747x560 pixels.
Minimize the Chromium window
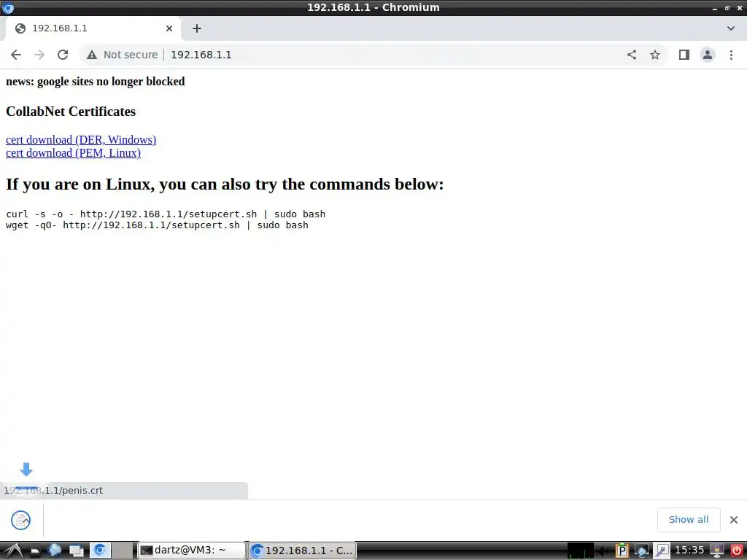point(715,8)
